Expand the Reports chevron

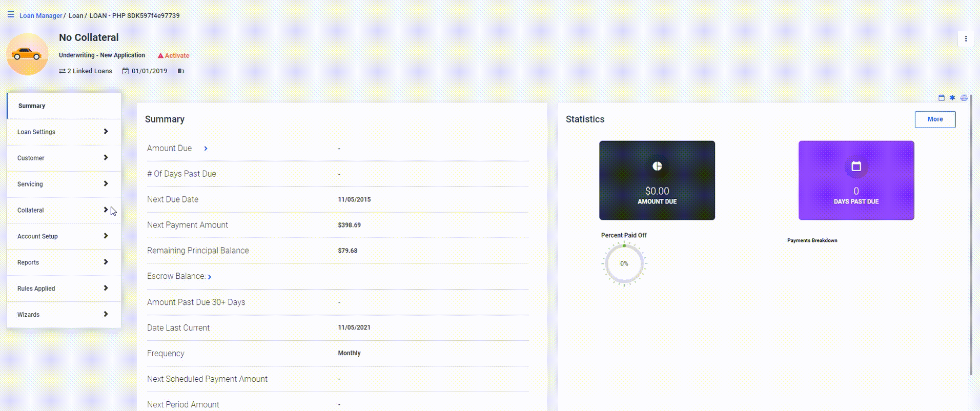[x=106, y=262]
